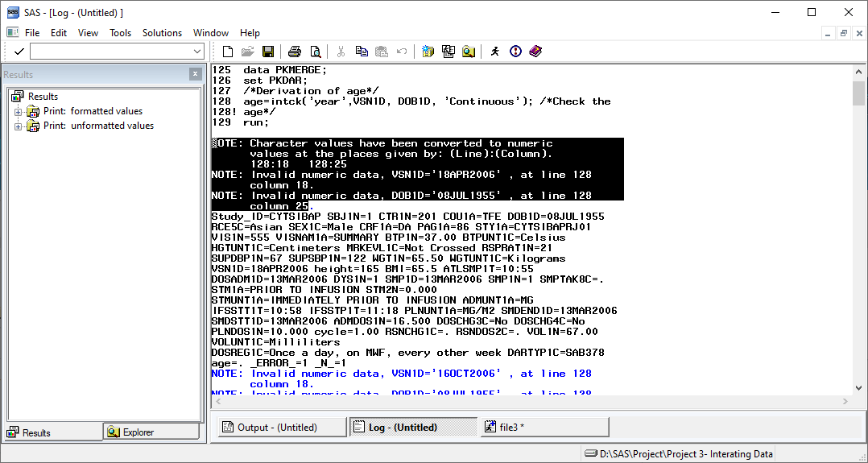Screen dimensions: 868x463
Task: Close the Results panel
Action: (x=195, y=73)
